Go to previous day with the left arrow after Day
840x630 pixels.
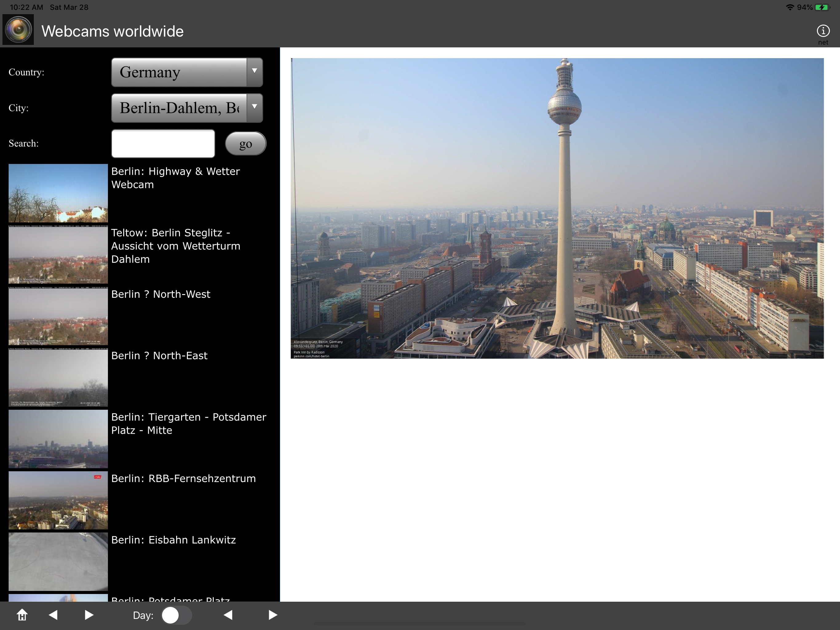point(228,615)
